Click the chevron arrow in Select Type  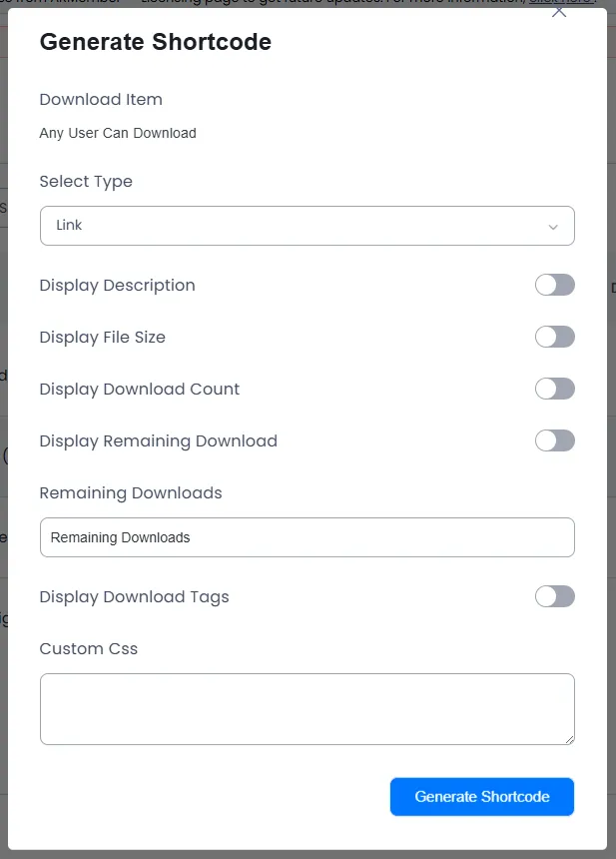coord(553,227)
